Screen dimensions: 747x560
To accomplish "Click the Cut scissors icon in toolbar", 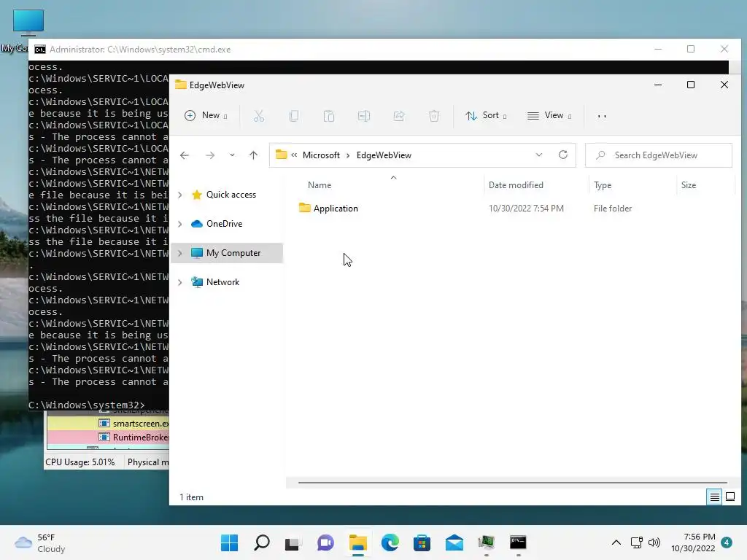I will point(259,116).
